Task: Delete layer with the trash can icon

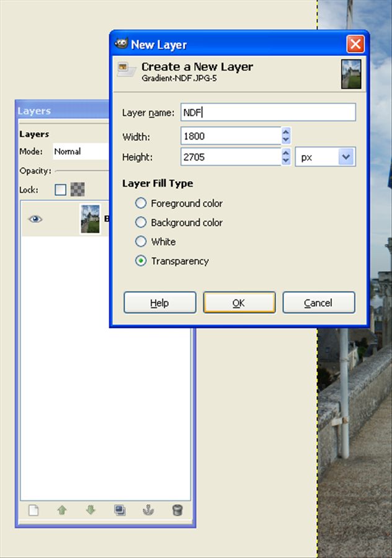Action: [x=177, y=510]
